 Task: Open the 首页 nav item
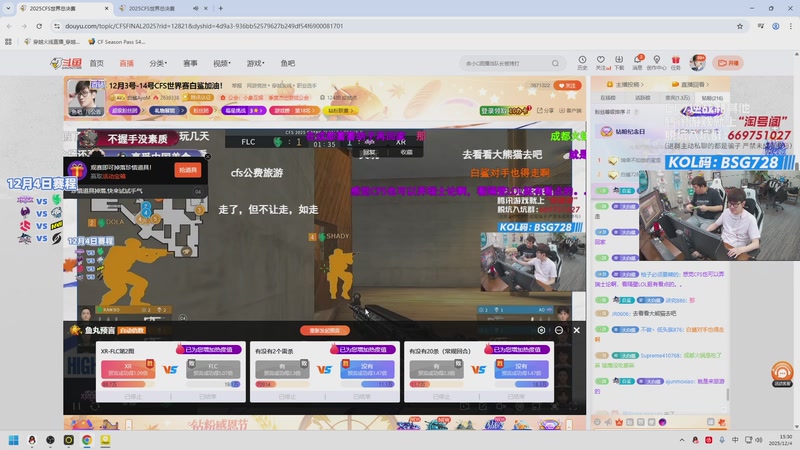click(96, 63)
